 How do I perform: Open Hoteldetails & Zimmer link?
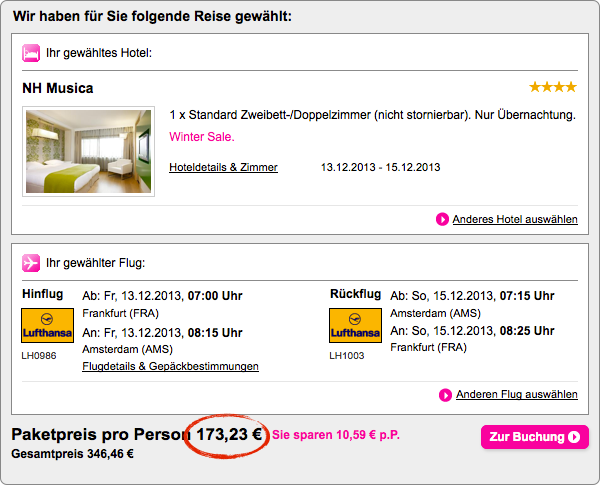(223, 167)
